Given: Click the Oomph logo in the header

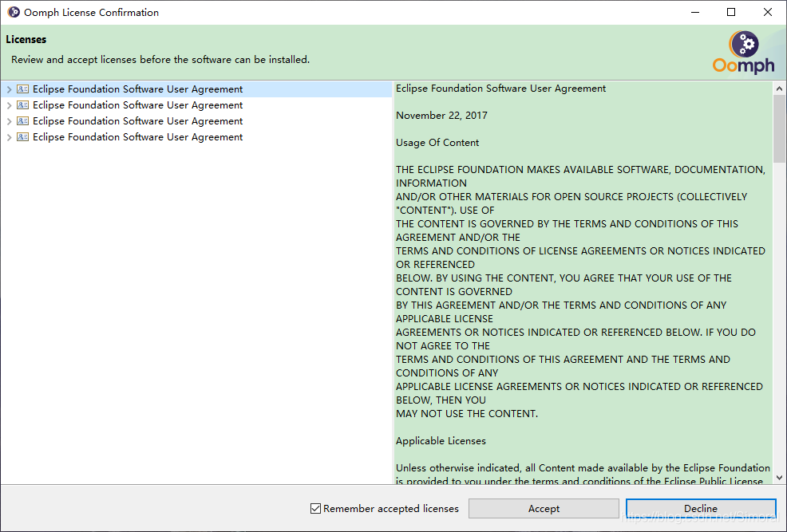Looking at the screenshot, I should (744, 52).
